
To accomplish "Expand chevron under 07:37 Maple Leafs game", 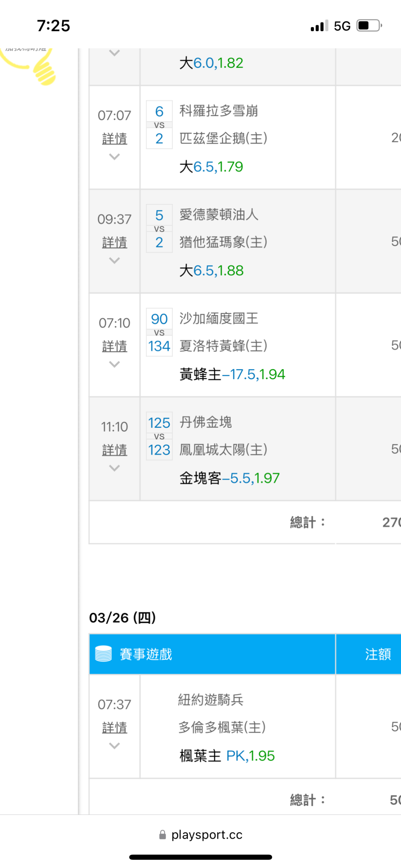I will tap(114, 745).
